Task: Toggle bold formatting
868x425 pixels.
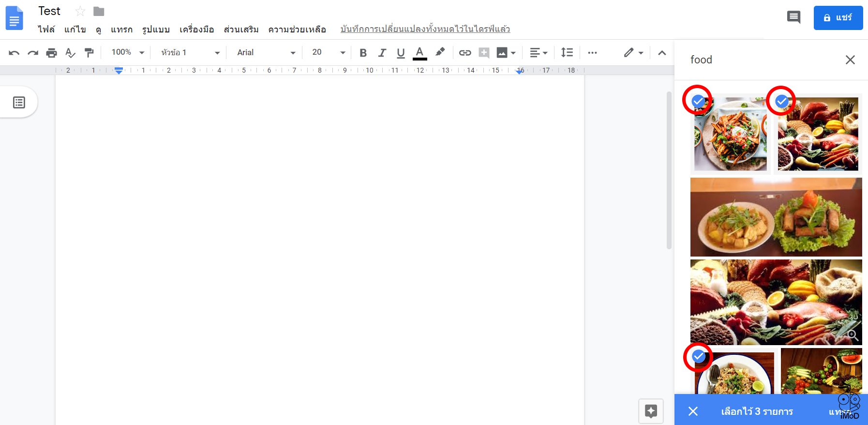Action: 363,52
